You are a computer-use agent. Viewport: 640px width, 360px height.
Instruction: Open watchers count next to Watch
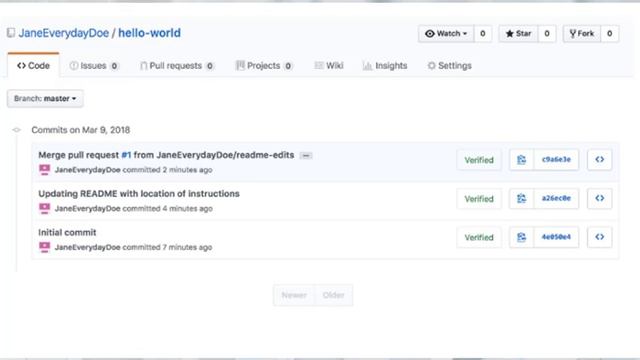[482, 34]
